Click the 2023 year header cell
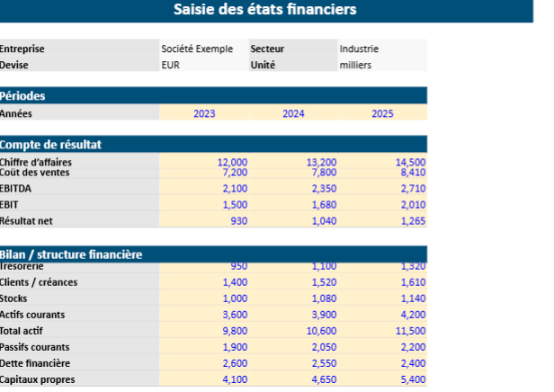 pyautogui.click(x=204, y=114)
